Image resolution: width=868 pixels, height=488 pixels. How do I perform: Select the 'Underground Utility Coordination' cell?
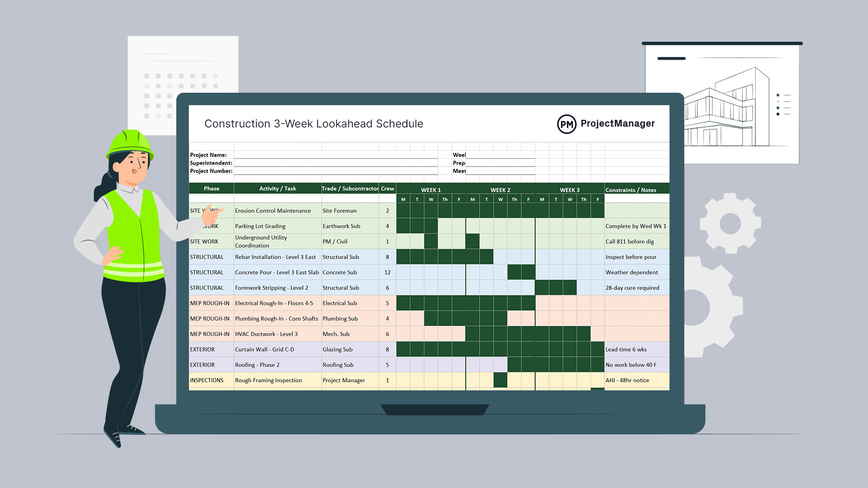click(x=278, y=241)
